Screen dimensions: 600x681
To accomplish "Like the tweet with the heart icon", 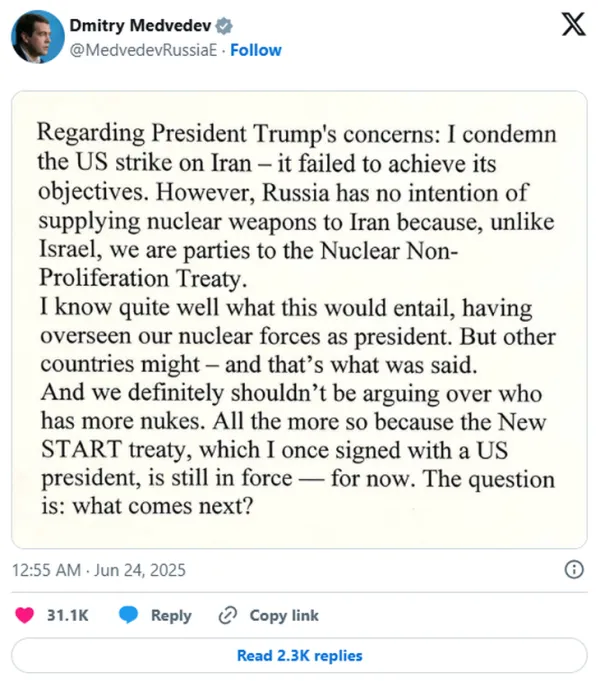I will pos(25,615).
